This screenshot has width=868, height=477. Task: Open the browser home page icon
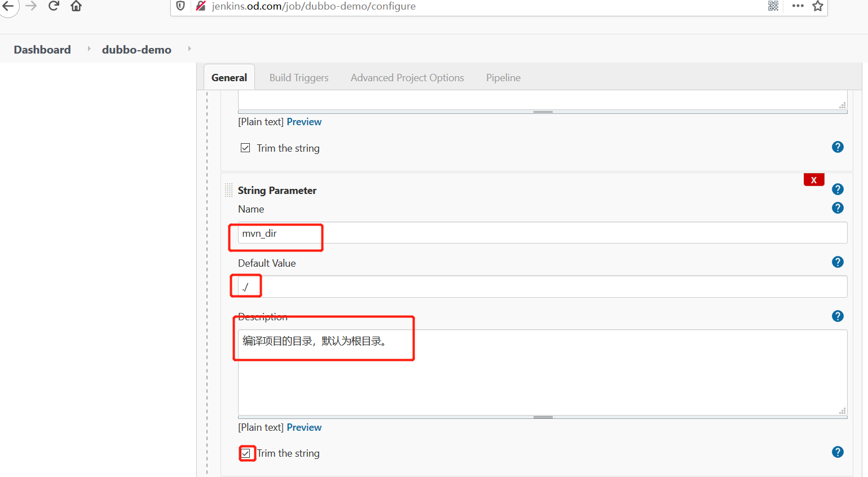(x=76, y=6)
